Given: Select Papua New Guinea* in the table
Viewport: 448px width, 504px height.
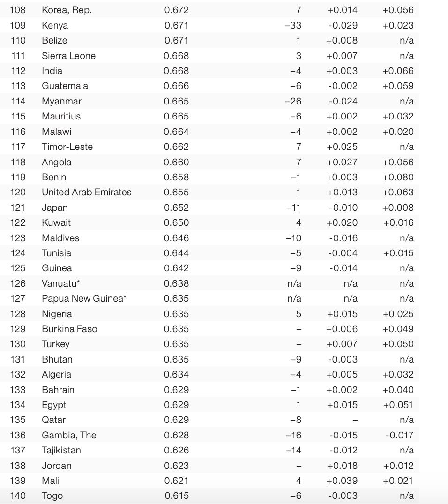Looking at the screenshot, I should click(84, 298).
